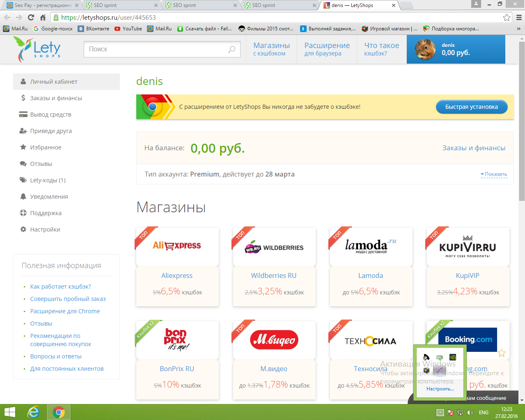Viewport: 525px width, 420px height.
Task: Open Личный кабинет in sidebar
Action: point(66,82)
